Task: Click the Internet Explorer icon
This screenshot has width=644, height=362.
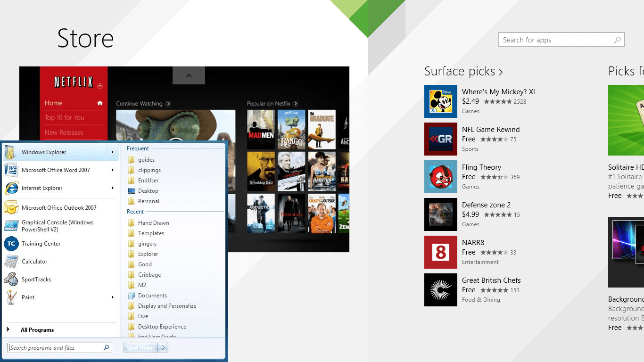Action: 11,188
